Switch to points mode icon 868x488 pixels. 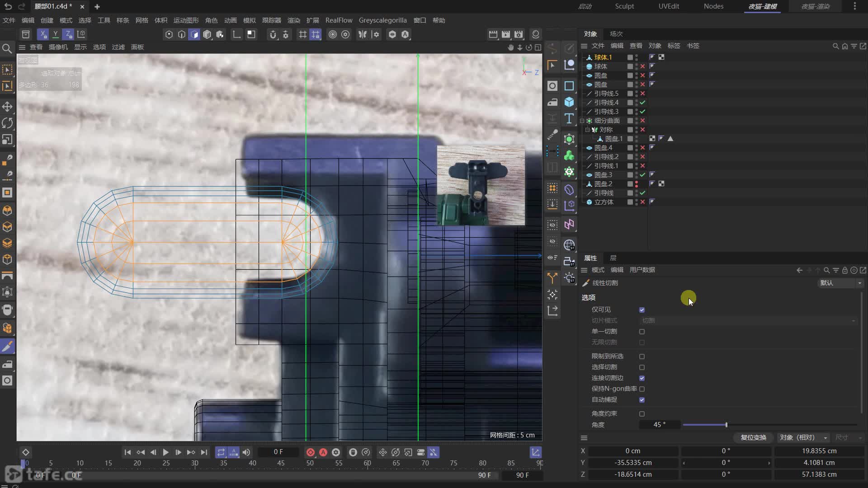[x=169, y=34]
